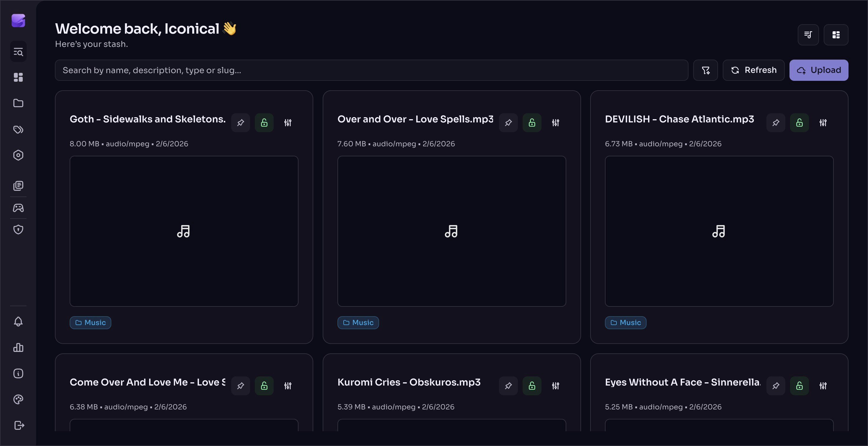Open the tags page in sidebar
The image size is (868, 446).
coord(18,129)
